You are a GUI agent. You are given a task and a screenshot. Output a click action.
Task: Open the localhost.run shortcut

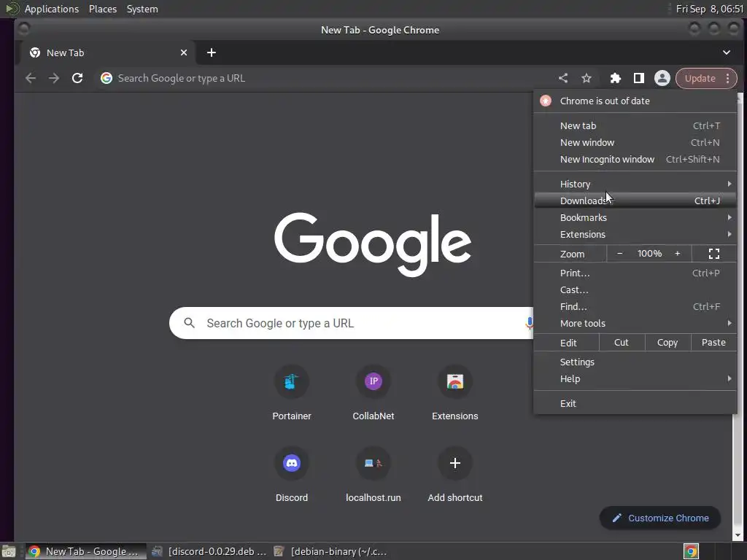(373, 463)
